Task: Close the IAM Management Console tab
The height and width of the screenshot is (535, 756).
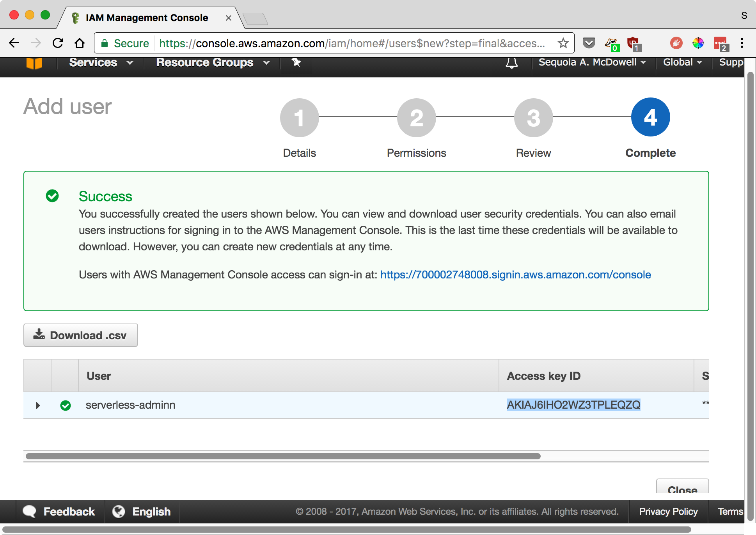Action: coord(229,18)
